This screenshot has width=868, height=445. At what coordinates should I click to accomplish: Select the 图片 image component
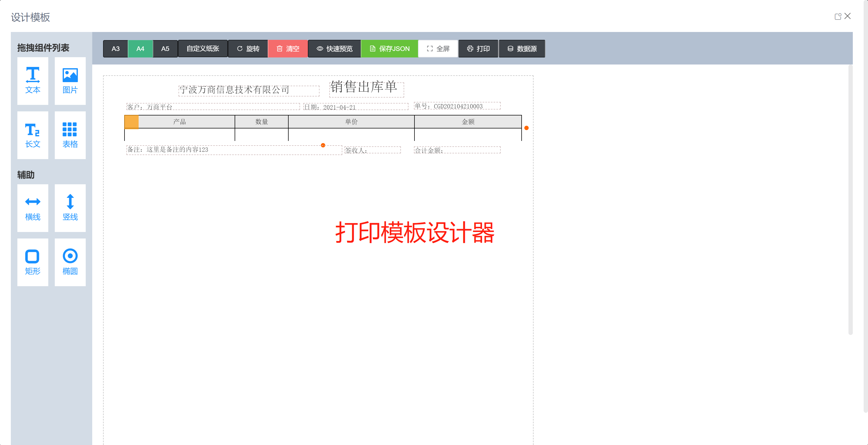[70, 81]
